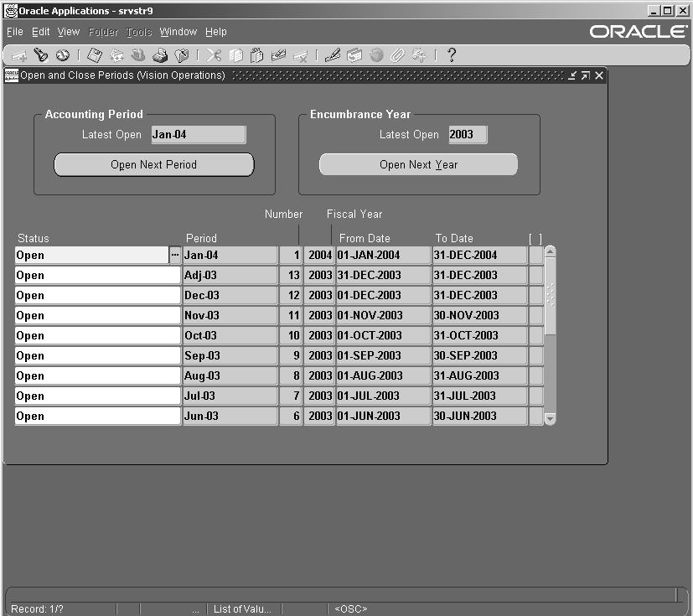Click the periods list scroll down arrow
693x616 pixels.
click(550, 418)
